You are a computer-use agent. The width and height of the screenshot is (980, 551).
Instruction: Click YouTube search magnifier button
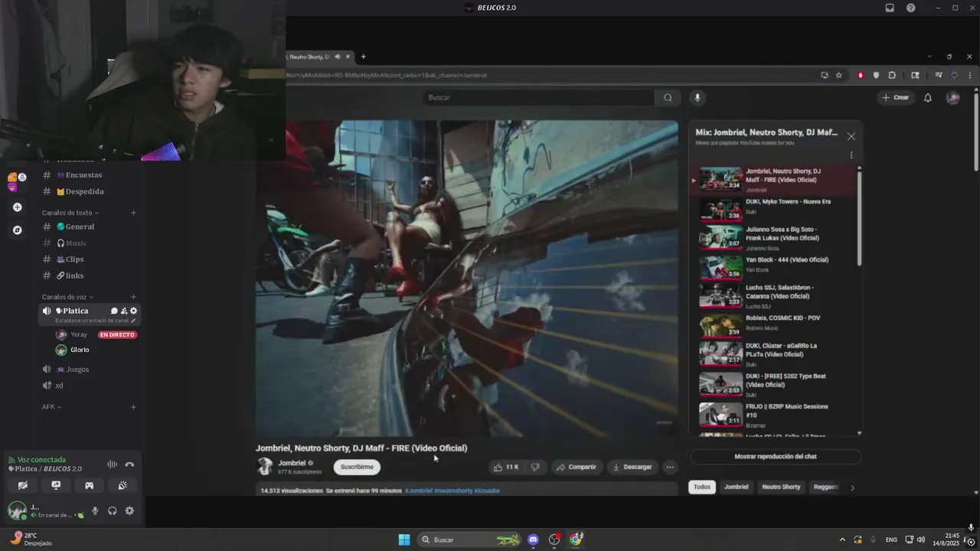[x=668, y=97]
